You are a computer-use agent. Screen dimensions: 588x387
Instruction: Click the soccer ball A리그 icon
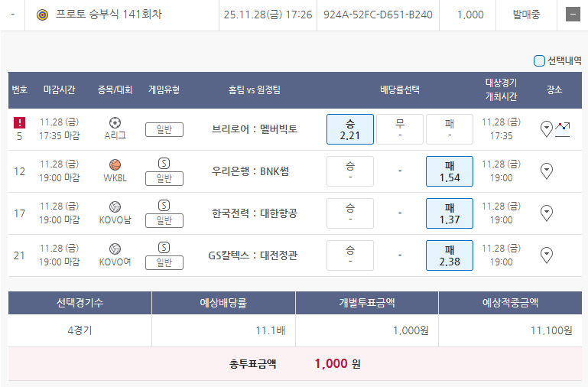pos(115,122)
